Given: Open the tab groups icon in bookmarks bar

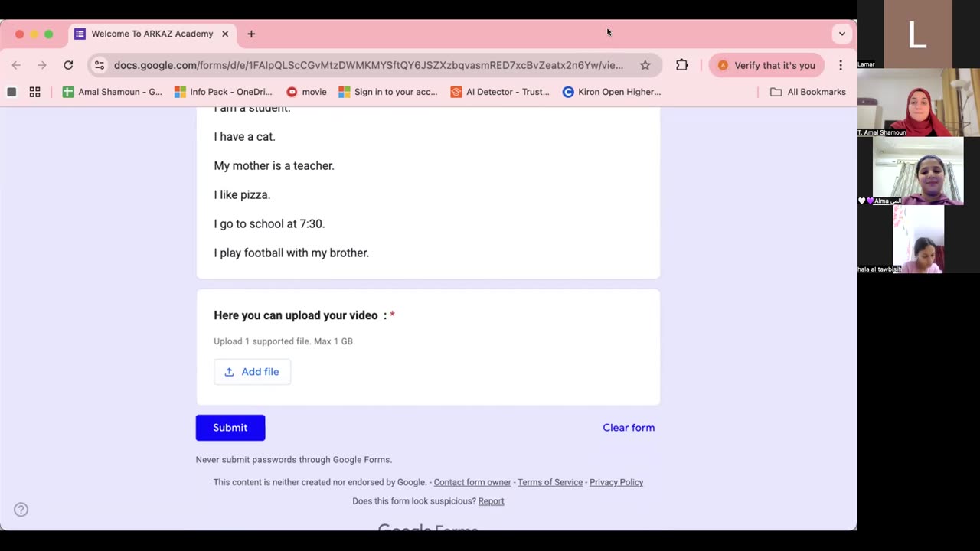Looking at the screenshot, I should click(x=11, y=92).
